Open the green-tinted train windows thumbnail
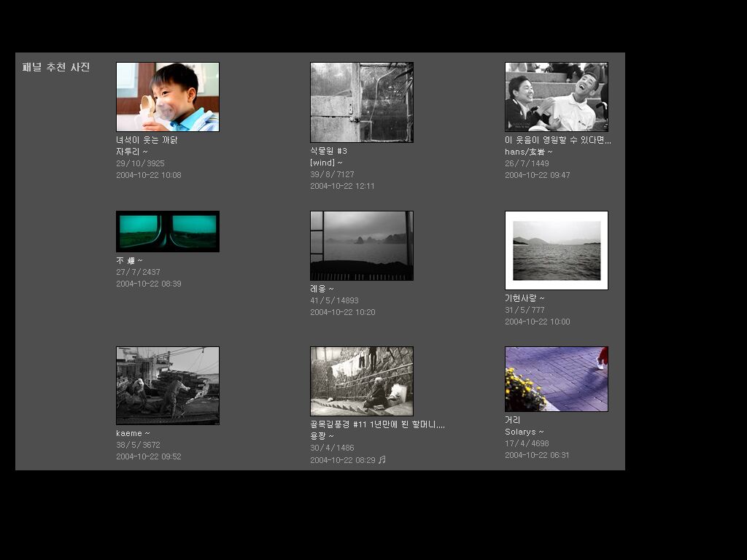The image size is (747, 560). click(167, 231)
